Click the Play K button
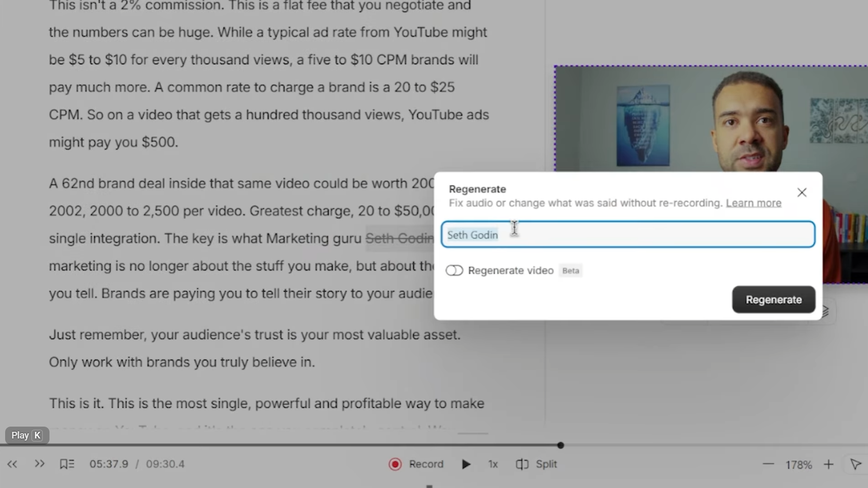Viewport: 868px width, 488px height. pos(26,435)
